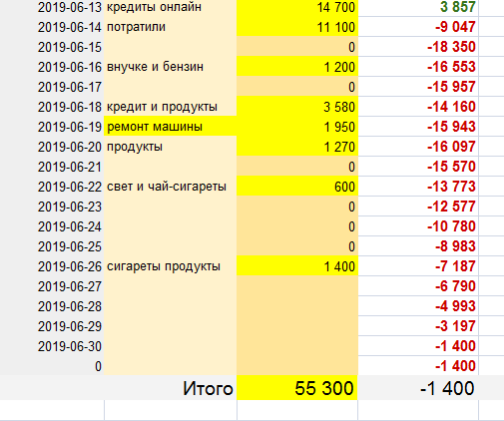Viewport: 504px width, 421px height.
Task: Select the date cell 2019-06-23
Action: click(52, 207)
